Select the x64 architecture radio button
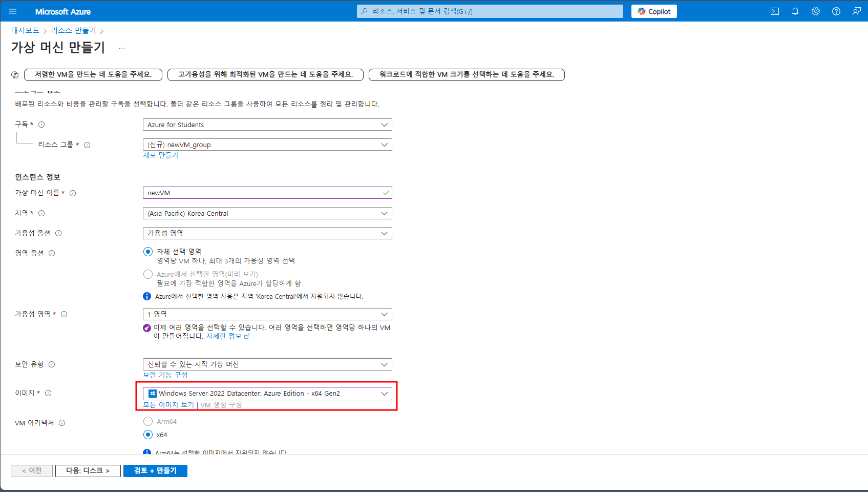 point(148,435)
